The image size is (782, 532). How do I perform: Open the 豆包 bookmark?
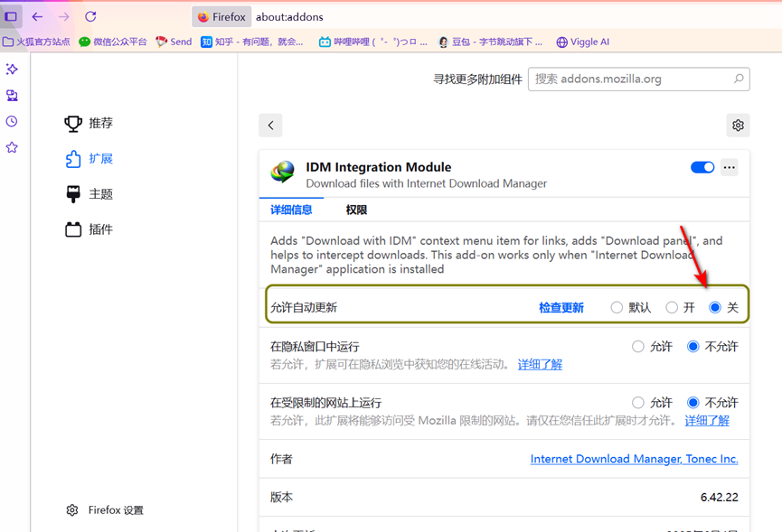[490, 42]
